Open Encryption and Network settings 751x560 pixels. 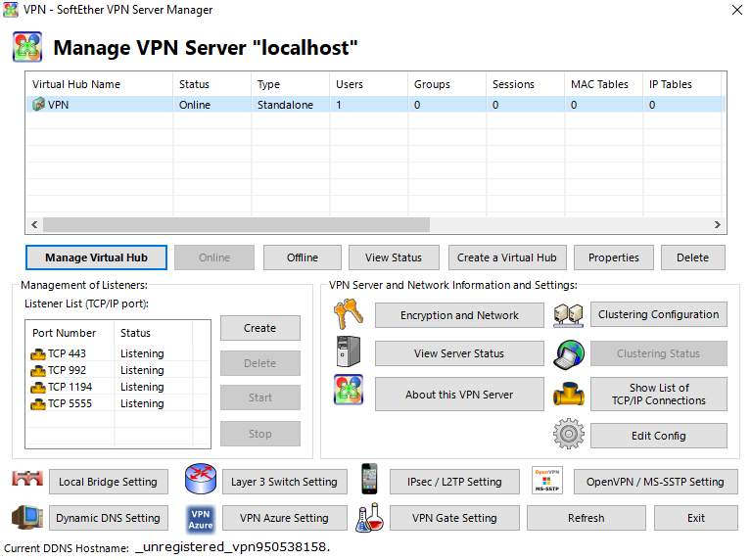coord(459,315)
